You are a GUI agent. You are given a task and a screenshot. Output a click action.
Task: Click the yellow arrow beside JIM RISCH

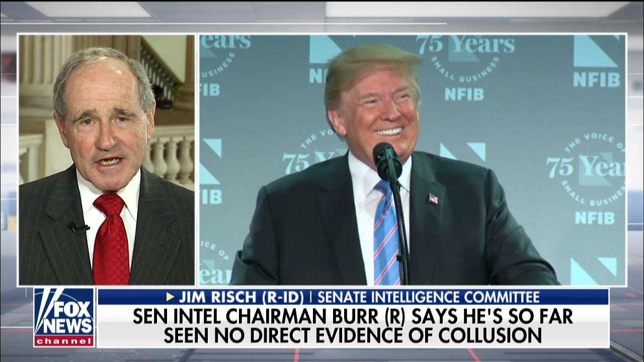[x=171, y=297]
